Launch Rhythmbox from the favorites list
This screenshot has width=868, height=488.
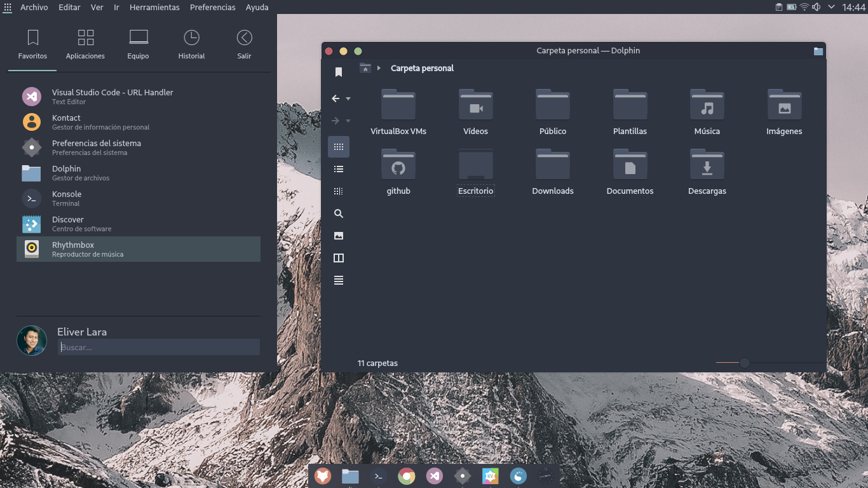coord(139,249)
